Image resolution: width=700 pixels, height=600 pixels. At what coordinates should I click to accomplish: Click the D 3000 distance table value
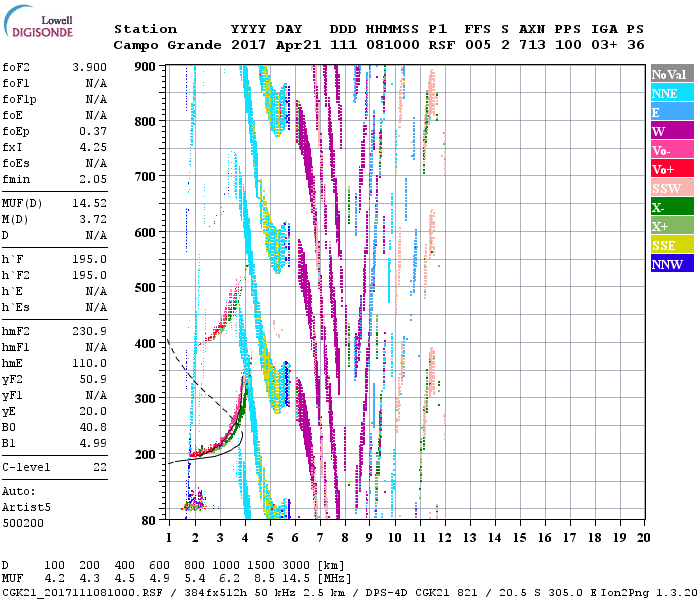[x=296, y=565]
